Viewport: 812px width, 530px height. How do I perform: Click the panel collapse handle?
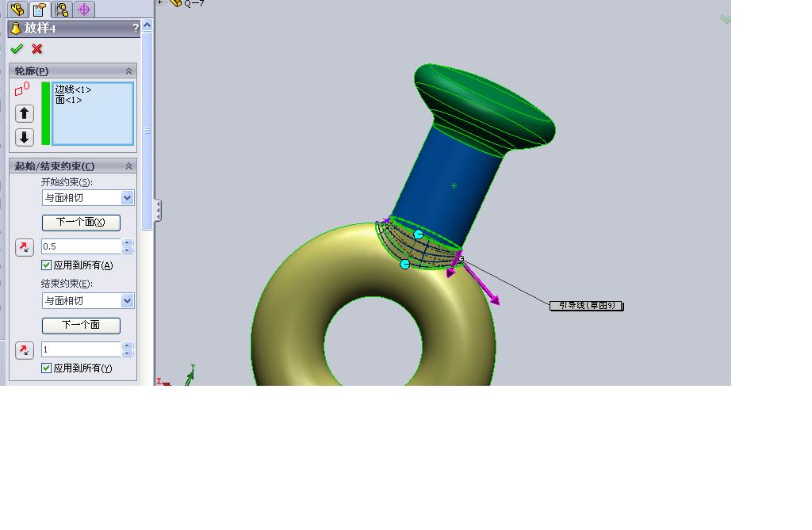pos(158,211)
